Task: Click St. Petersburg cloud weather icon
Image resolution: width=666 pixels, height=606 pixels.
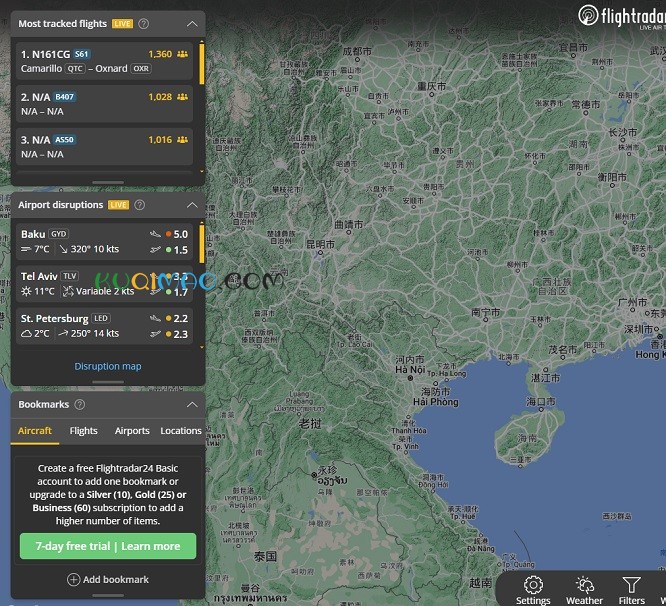Action: (26, 333)
